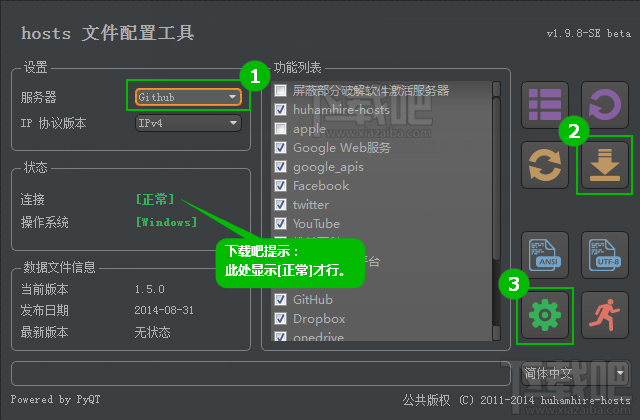
Task: Uncheck the Facebook checkbox
Action: pyautogui.click(x=280, y=186)
